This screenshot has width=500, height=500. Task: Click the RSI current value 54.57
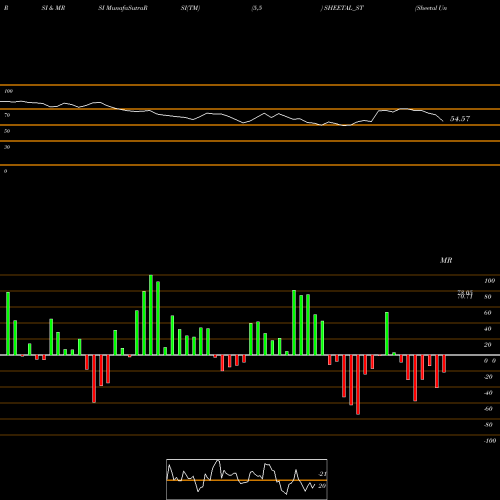(x=460, y=119)
